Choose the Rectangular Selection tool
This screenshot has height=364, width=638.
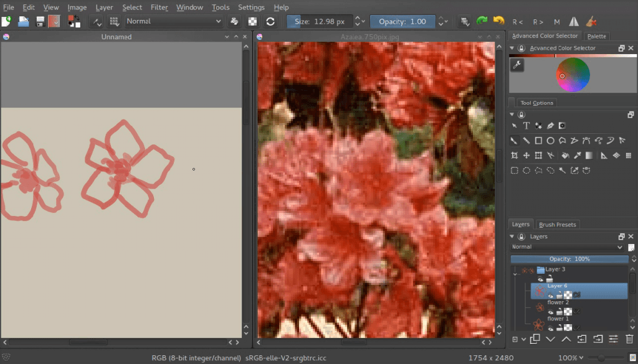(x=515, y=170)
